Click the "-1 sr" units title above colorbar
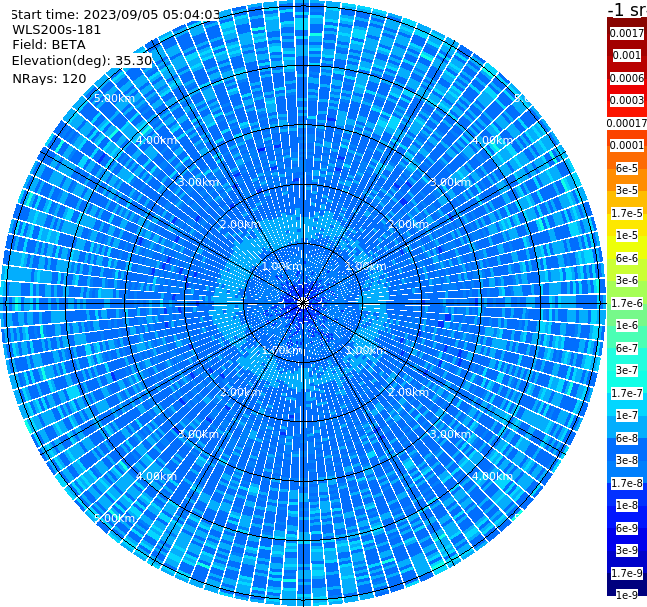Screen dimensions: 647x607 (x=627, y=9)
